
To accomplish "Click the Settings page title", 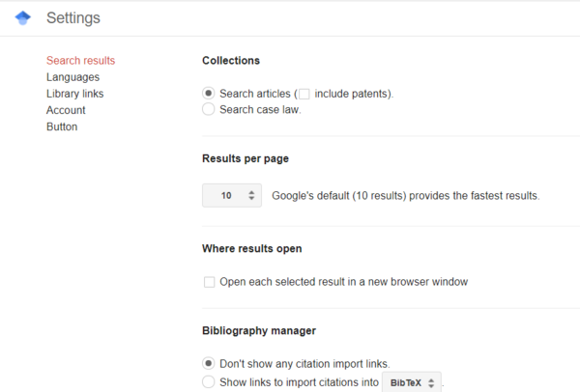I will tap(73, 18).
